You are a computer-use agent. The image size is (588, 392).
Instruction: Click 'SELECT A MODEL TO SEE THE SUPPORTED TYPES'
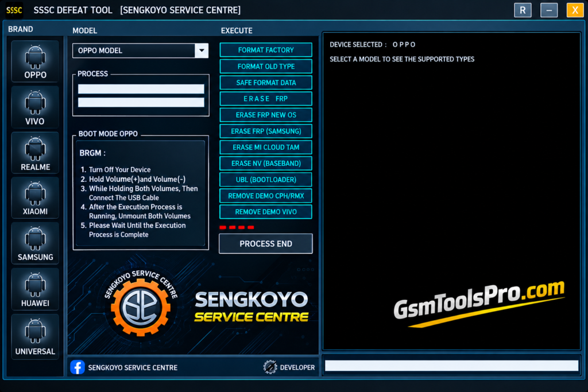point(402,59)
